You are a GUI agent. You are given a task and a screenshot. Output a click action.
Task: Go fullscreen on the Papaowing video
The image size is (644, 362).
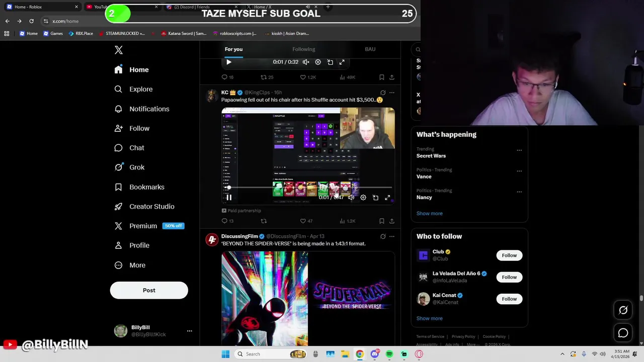coord(387,198)
